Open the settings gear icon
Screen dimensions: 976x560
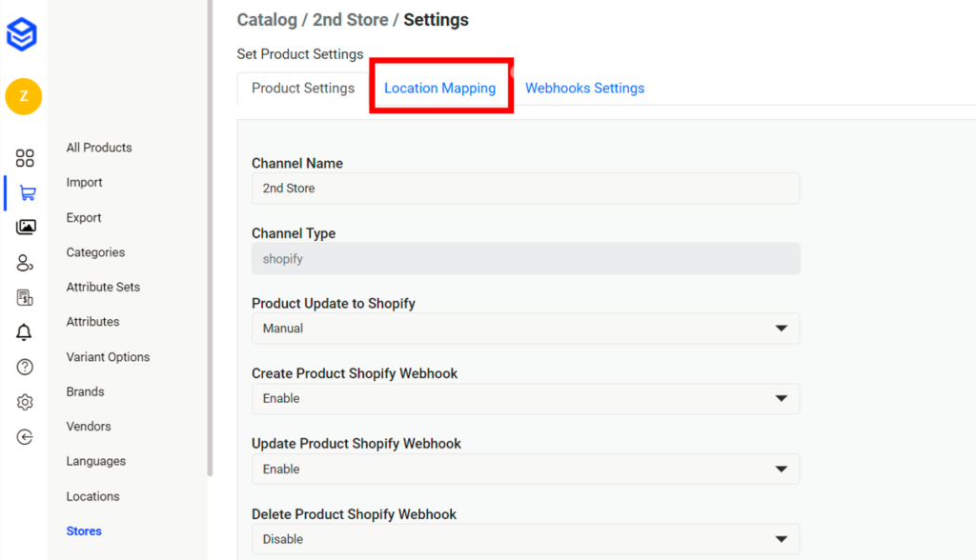[25, 402]
